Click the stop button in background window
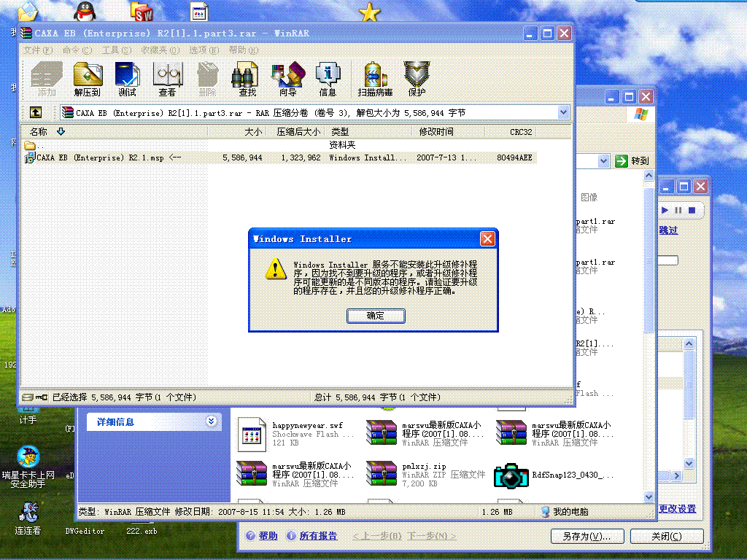747x560 pixels. tap(692, 210)
